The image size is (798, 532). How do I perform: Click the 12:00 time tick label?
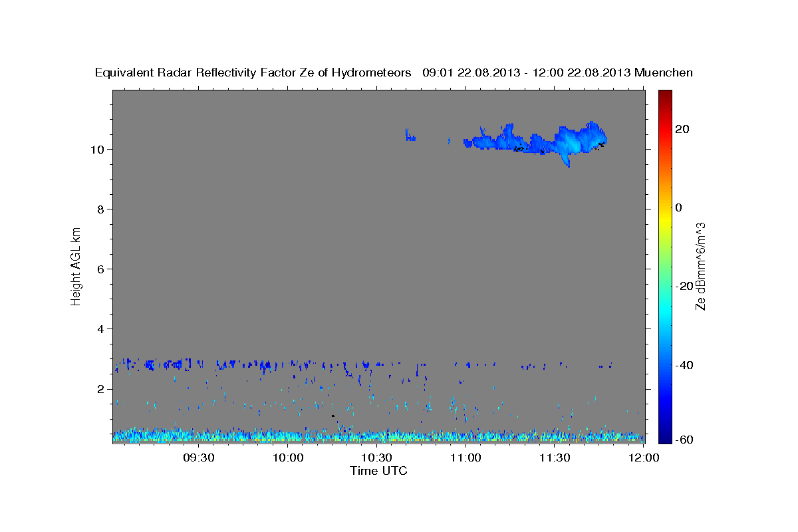click(x=643, y=458)
